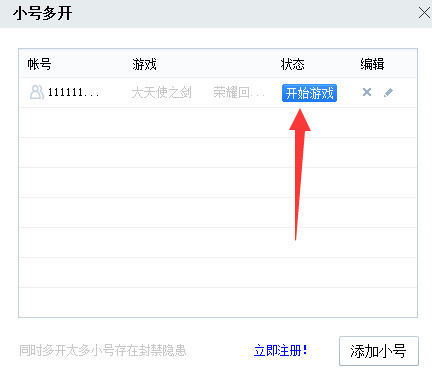Close the 小号多开 dialog

[424, 13]
